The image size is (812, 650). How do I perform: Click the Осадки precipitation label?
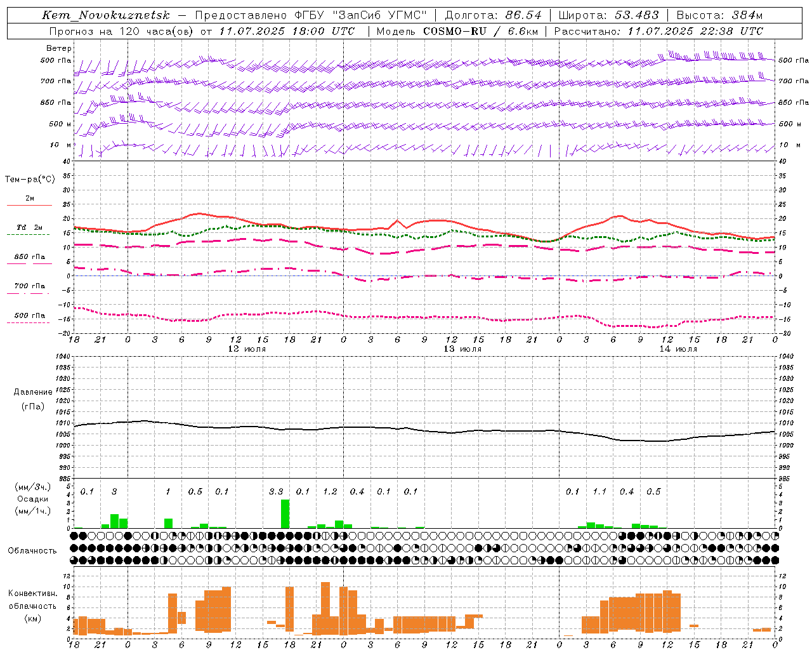pos(33,499)
